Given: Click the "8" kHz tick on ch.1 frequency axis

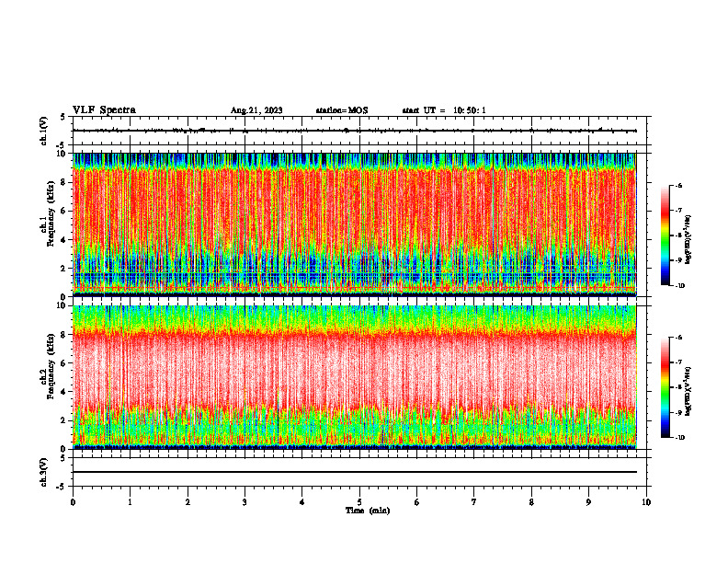Looking at the screenshot, I should click(64, 182).
